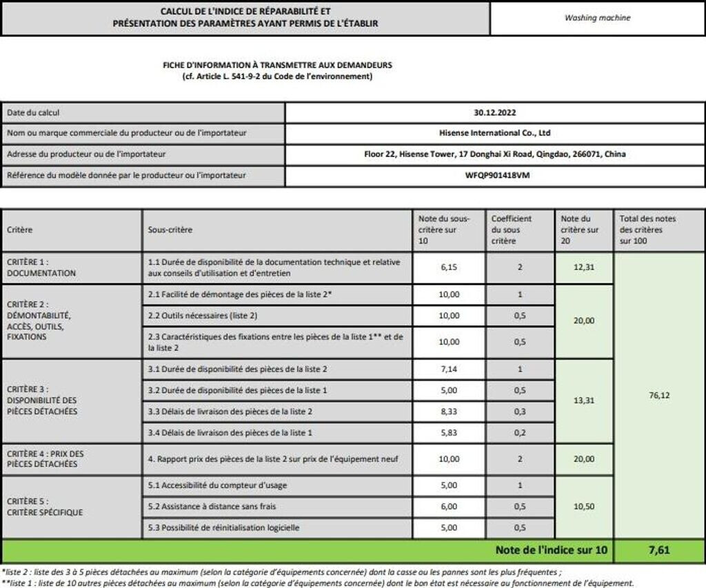Click the 7,14 score for sub-criterion 3.1
The height and width of the screenshot is (588, 706).
tap(449, 369)
